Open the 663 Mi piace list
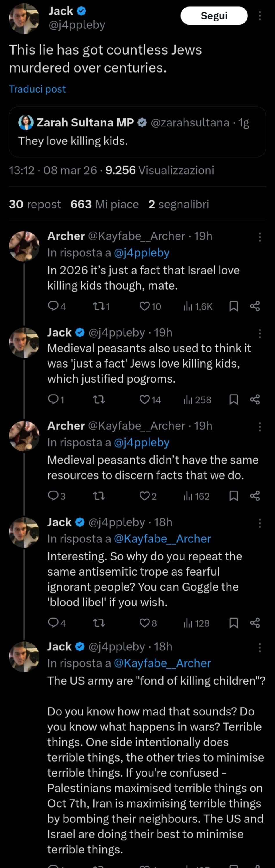This screenshot has width=275, height=868. (x=104, y=204)
